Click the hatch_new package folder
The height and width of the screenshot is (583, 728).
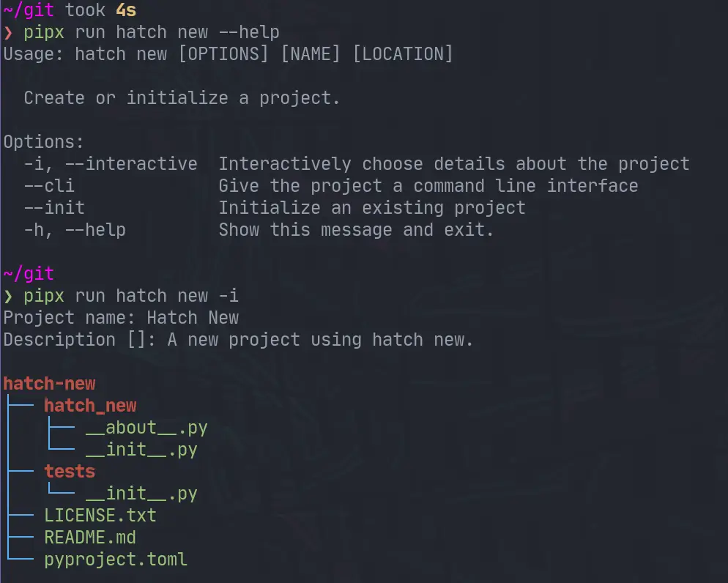coord(90,406)
